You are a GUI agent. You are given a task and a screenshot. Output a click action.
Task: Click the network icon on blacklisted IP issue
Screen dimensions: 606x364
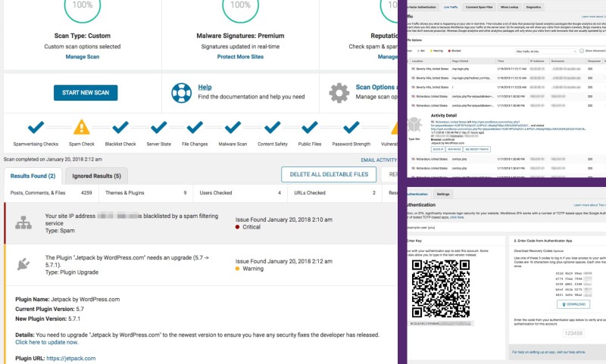[x=23, y=222]
